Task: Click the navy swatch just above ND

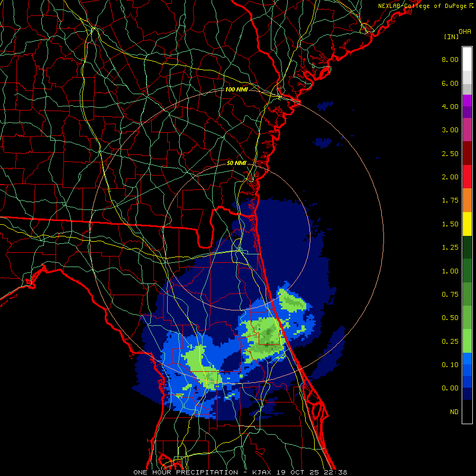Action: tap(467, 394)
